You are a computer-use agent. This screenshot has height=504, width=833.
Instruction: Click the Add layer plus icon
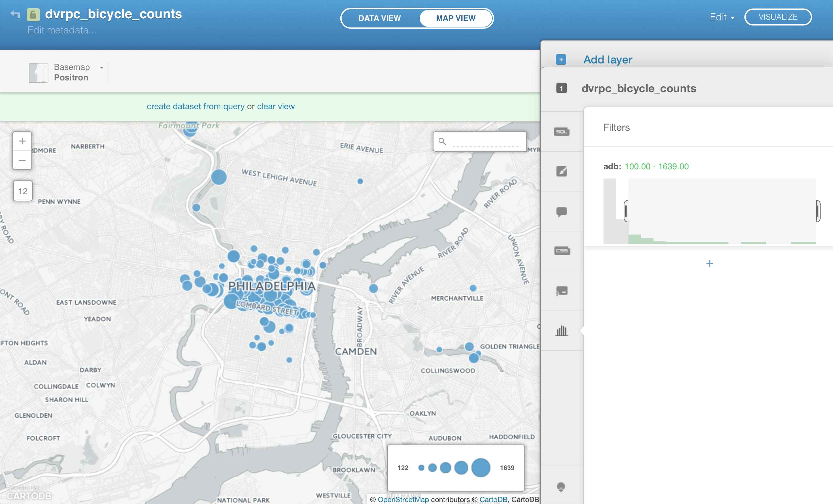tap(561, 59)
